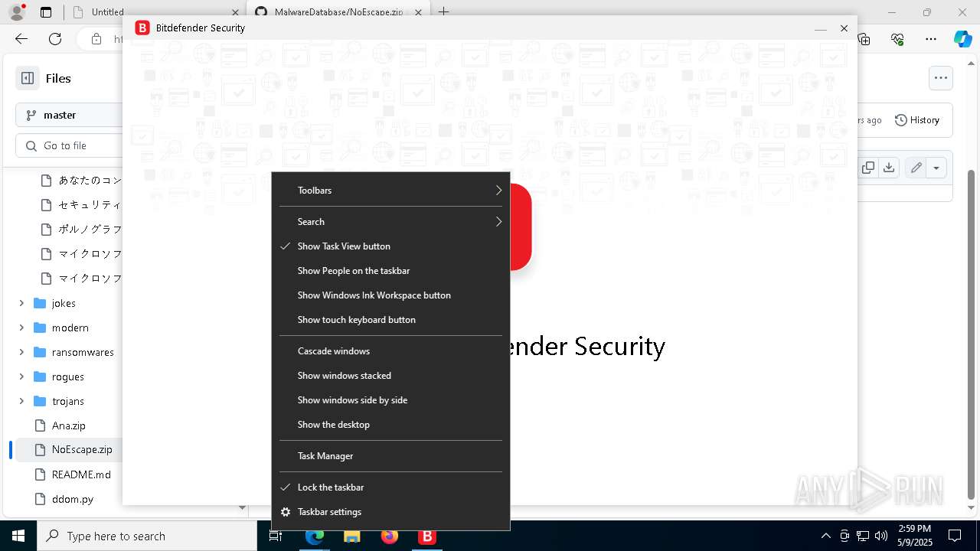Click the Bitdefender logo in title bar
Image resolution: width=980 pixels, height=551 pixels.
[142, 28]
